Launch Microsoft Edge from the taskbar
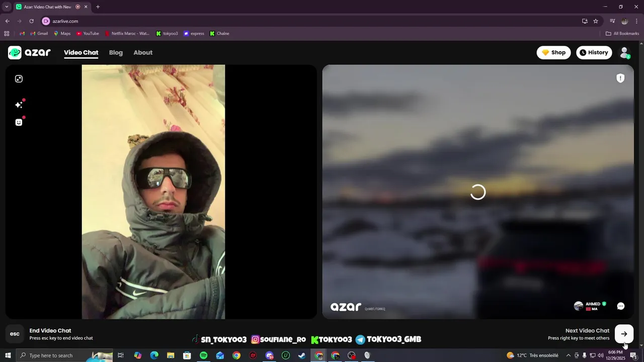644x362 pixels. pos(154,355)
